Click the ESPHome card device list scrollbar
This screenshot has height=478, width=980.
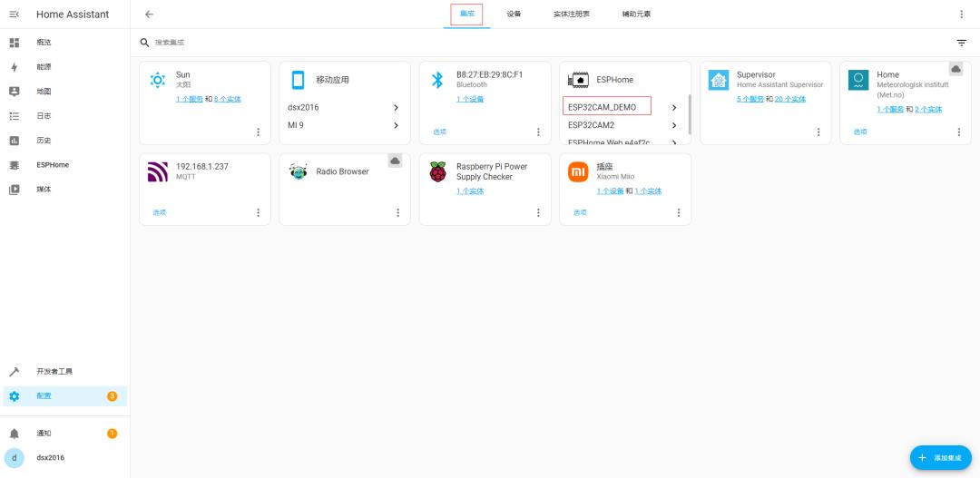tap(690, 114)
